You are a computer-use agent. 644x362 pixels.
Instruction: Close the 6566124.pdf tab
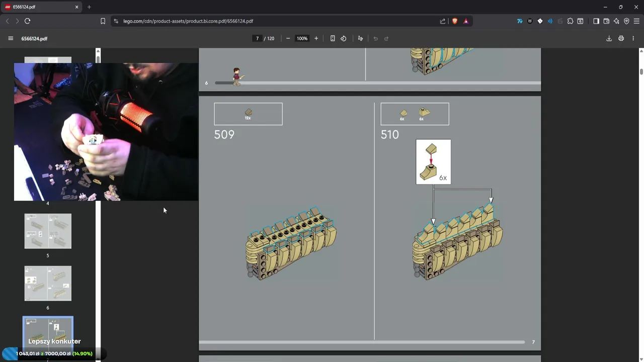[x=77, y=7]
